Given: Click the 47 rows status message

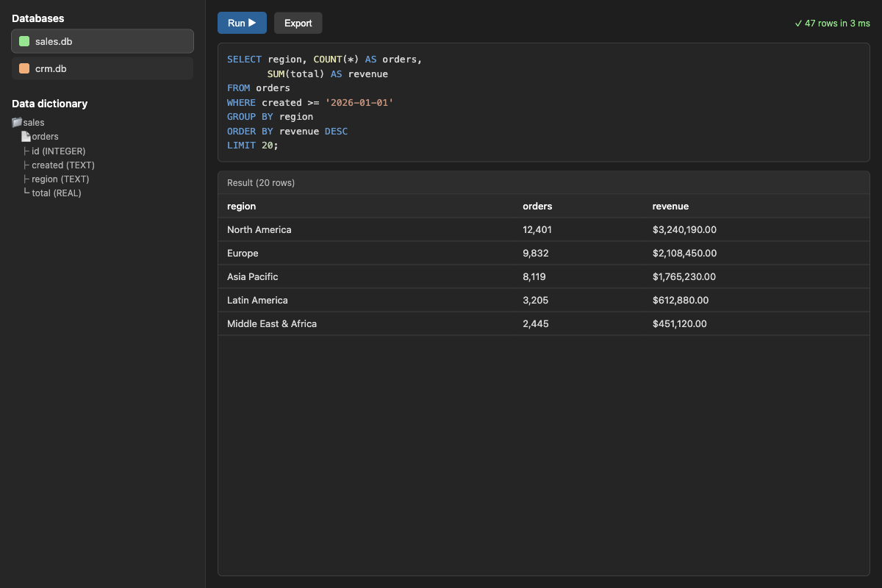Looking at the screenshot, I should pyautogui.click(x=832, y=24).
